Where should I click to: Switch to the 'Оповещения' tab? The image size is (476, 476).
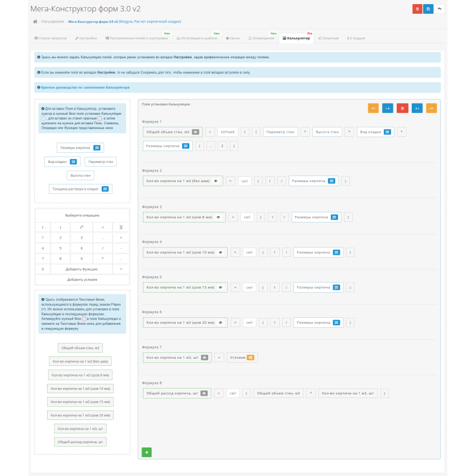click(261, 38)
